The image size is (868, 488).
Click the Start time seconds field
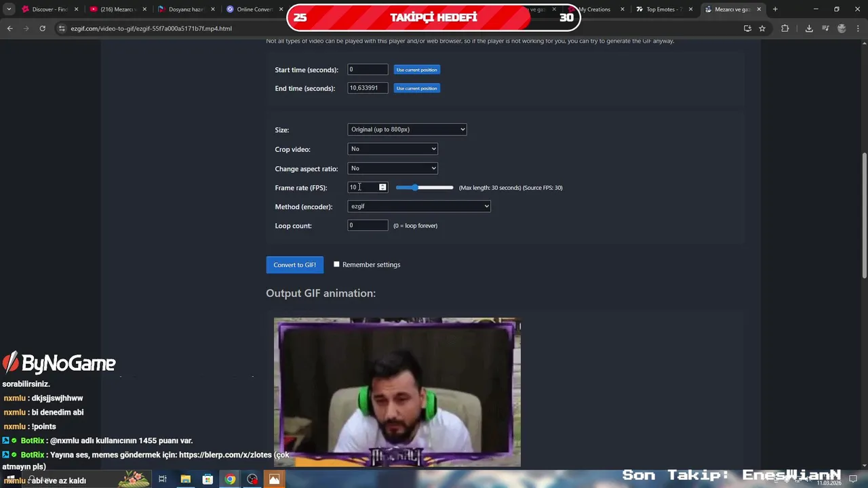point(368,69)
